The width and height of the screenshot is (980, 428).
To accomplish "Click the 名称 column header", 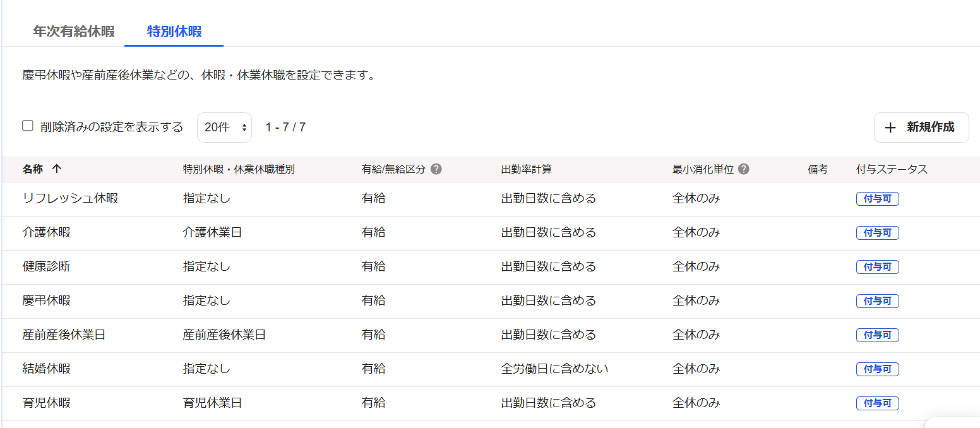I will [33, 169].
